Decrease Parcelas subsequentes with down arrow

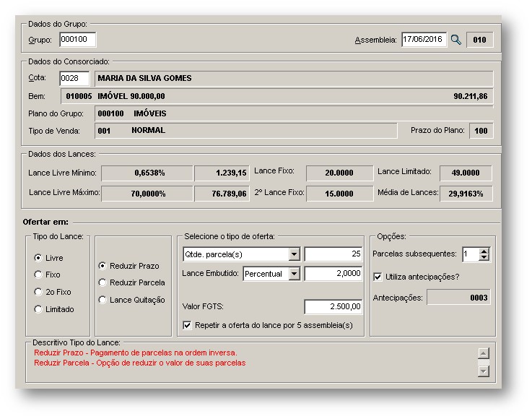coord(484,257)
